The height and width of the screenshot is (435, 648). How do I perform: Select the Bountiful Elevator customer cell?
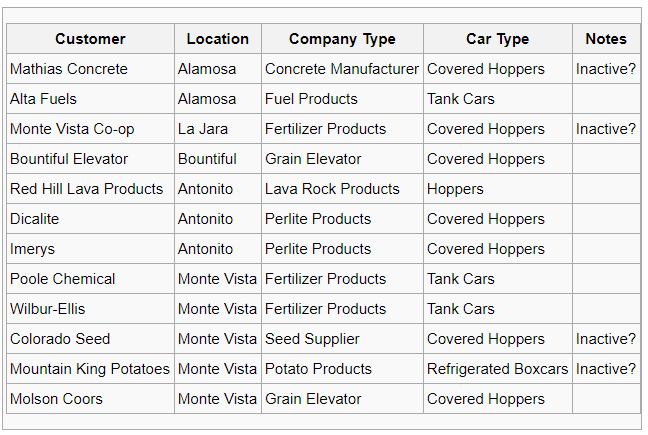[x=91, y=159]
